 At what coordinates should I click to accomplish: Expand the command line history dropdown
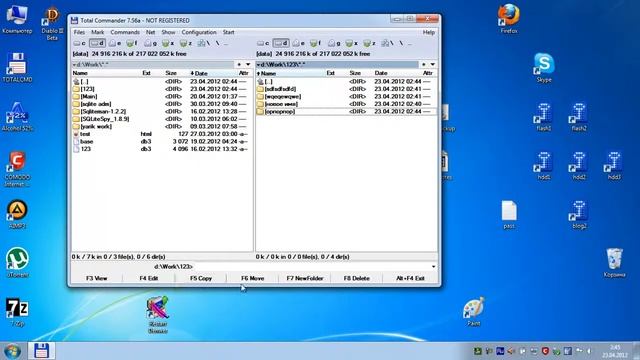click(433, 267)
